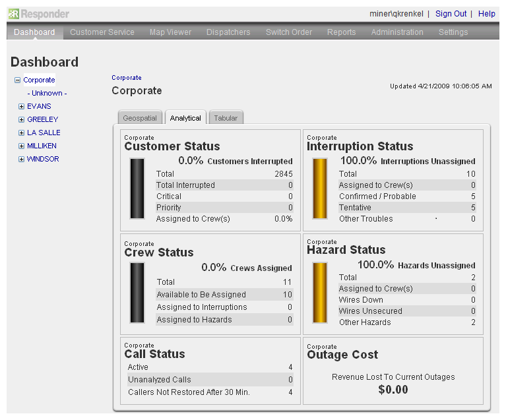Click the Unanalyzed Calls row
Image resolution: width=506 pixels, height=420 pixels.
[210, 380]
